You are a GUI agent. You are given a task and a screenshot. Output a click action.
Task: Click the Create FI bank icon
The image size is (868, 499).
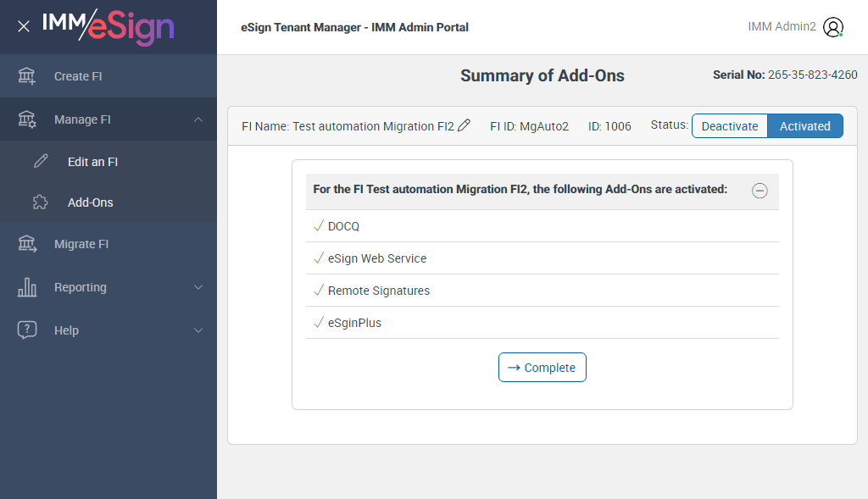coord(27,76)
